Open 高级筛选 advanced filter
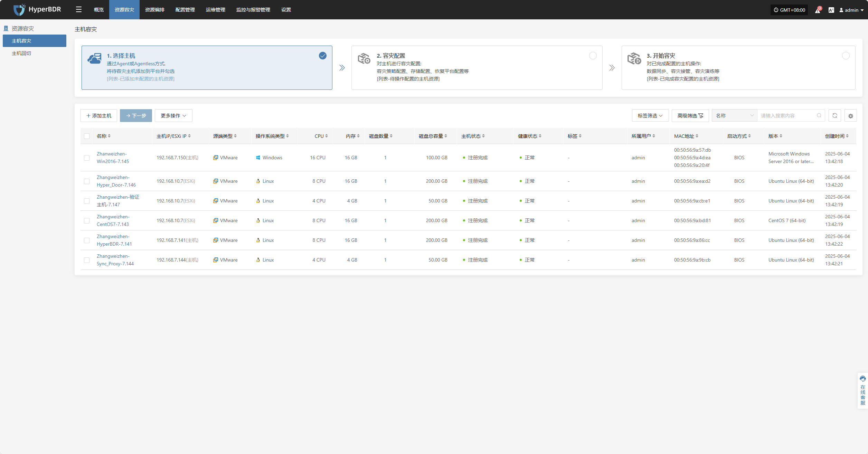 [690, 116]
